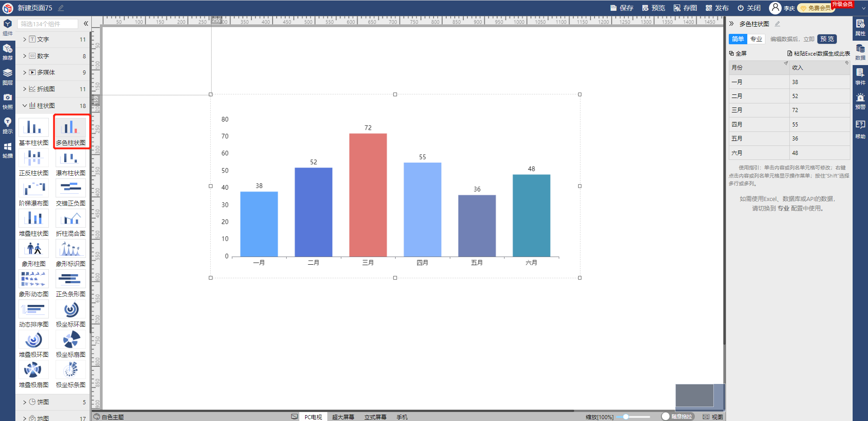Expand the 文字 text component category
This screenshot has width=868, height=421.
point(53,39)
